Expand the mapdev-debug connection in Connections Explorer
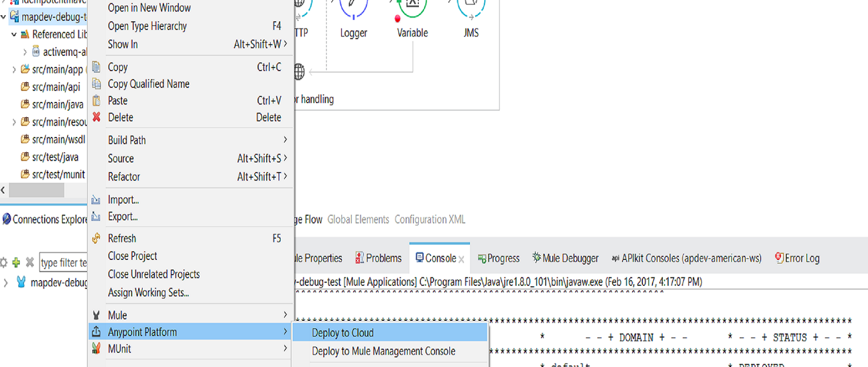 (x=6, y=283)
